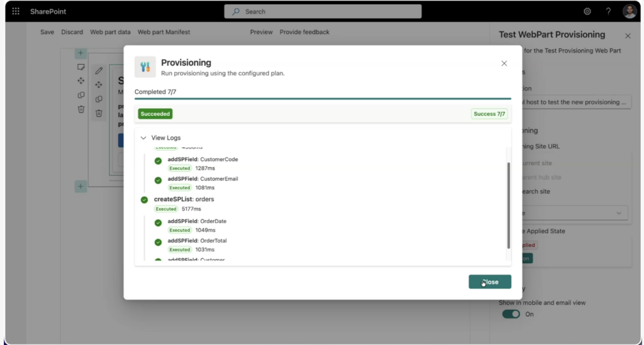Click the Completed 7/7 label
This screenshot has height=345, width=644.
click(155, 92)
